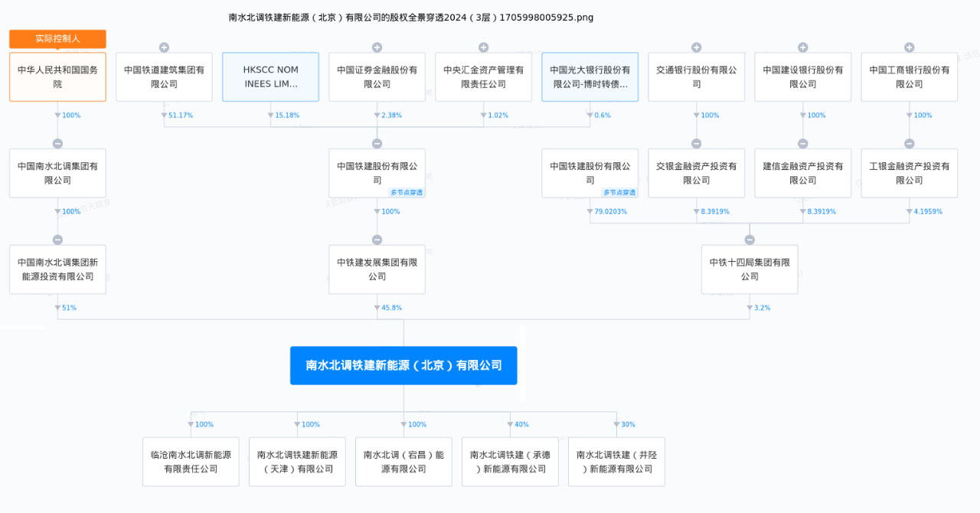Collapse shareholders above 交银金融资产投资有限公司
Viewport: 980px width, 513px height.
pyautogui.click(x=696, y=144)
